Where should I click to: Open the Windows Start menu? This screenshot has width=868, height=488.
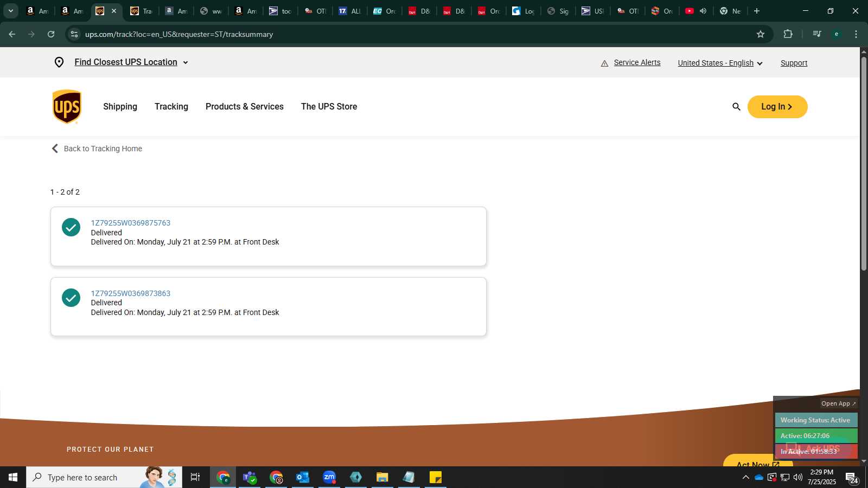tap(13, 477)
